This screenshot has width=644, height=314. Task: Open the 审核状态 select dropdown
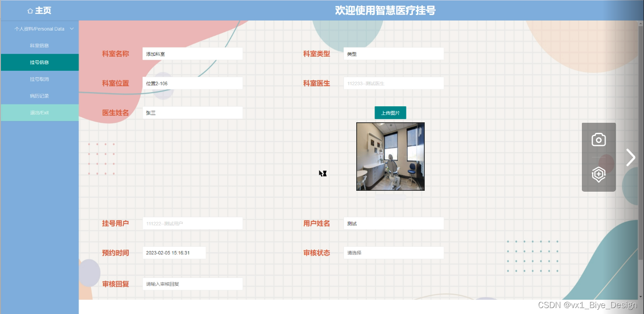click(393, 253)
